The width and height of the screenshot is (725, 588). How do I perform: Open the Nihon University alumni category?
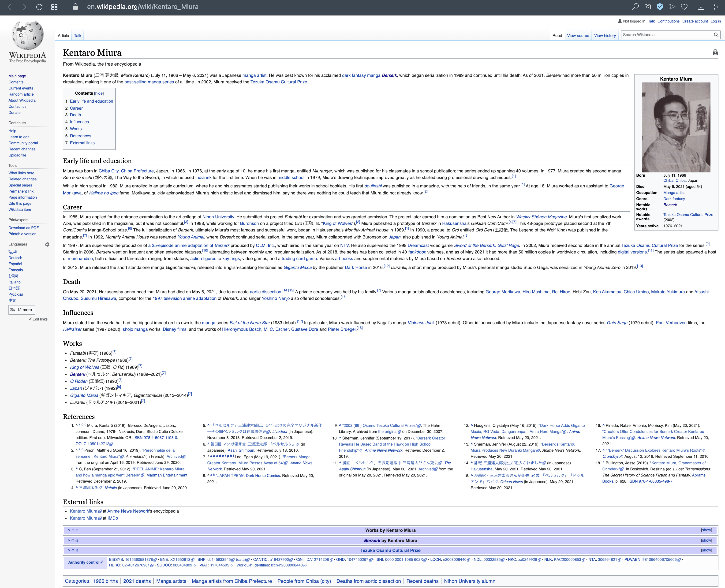(470, 581)
